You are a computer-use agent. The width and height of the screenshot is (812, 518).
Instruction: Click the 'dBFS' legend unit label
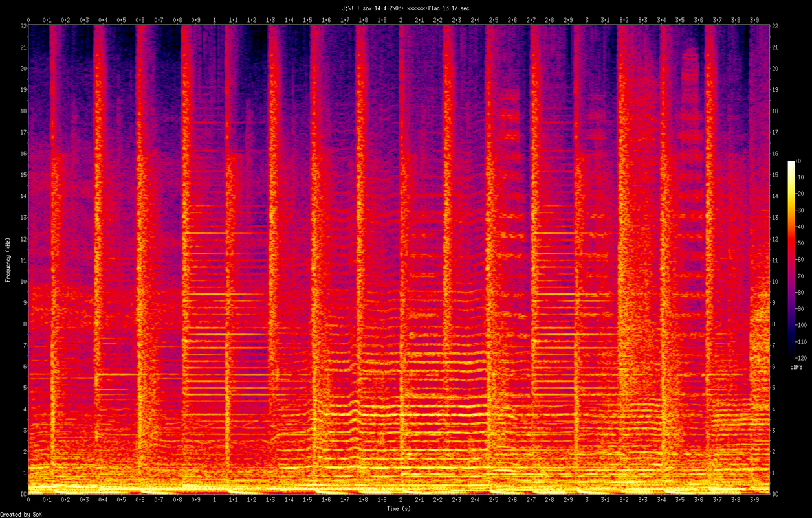[x=797, y=367]
